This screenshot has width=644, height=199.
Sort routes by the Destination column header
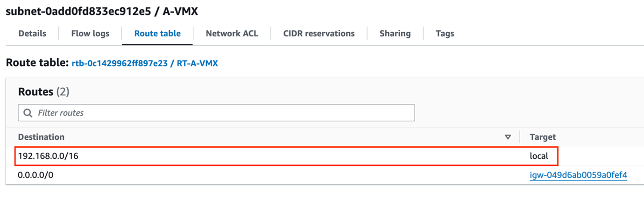click(41, 137)
